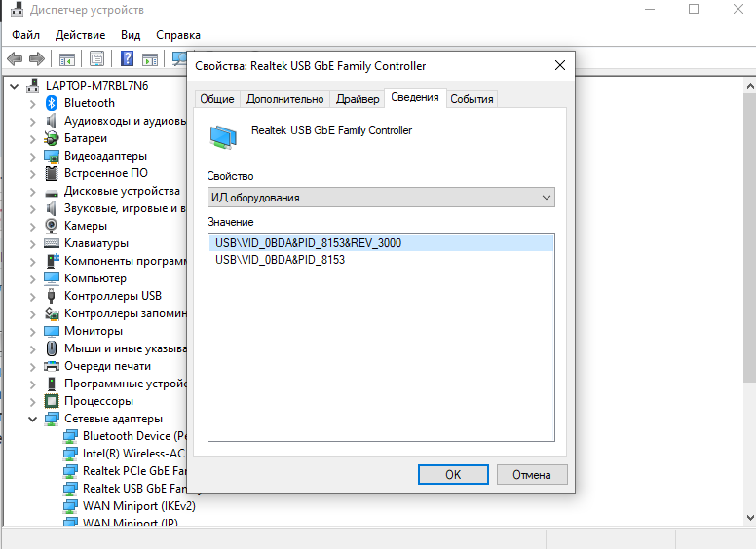
Task: Click the Show/Hide console tree icon
Action: pyautogui.click(x=68, y=58)
